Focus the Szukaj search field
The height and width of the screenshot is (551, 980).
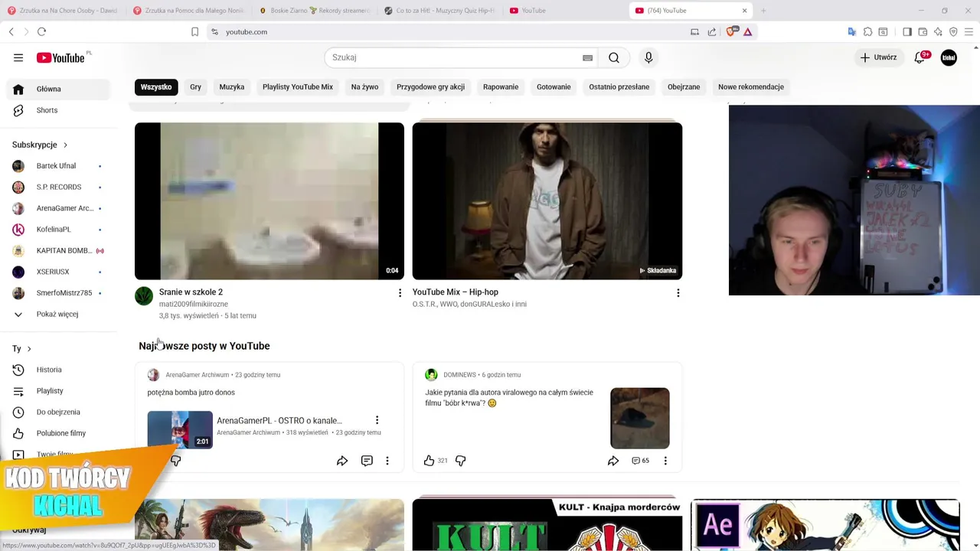pyautogui.click(x=459, y=57)
